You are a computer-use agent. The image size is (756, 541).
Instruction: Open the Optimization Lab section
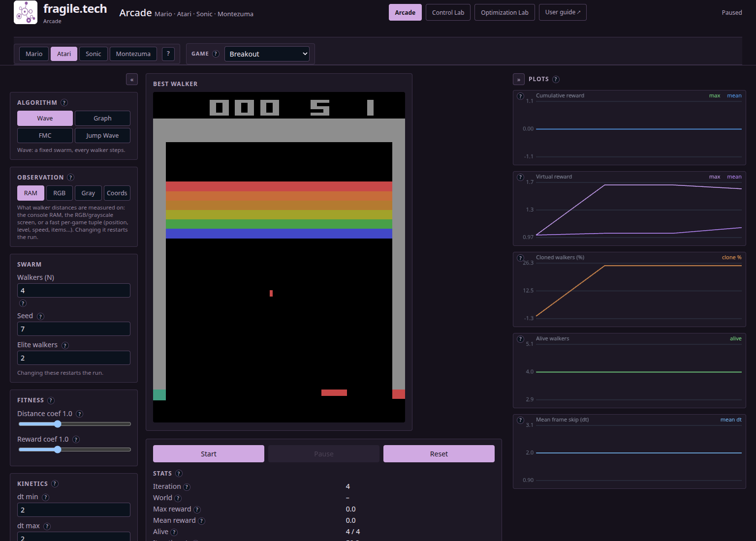pos(504,12)
